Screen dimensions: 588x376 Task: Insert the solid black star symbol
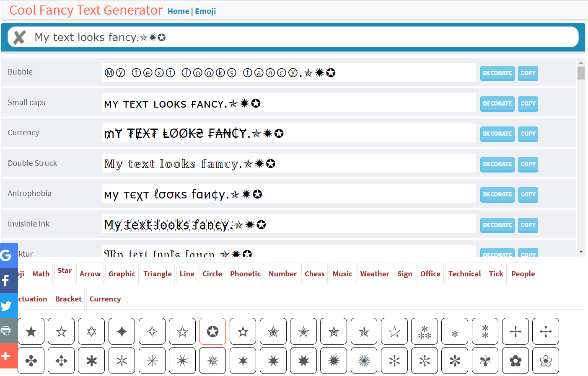tap(31, 332)
